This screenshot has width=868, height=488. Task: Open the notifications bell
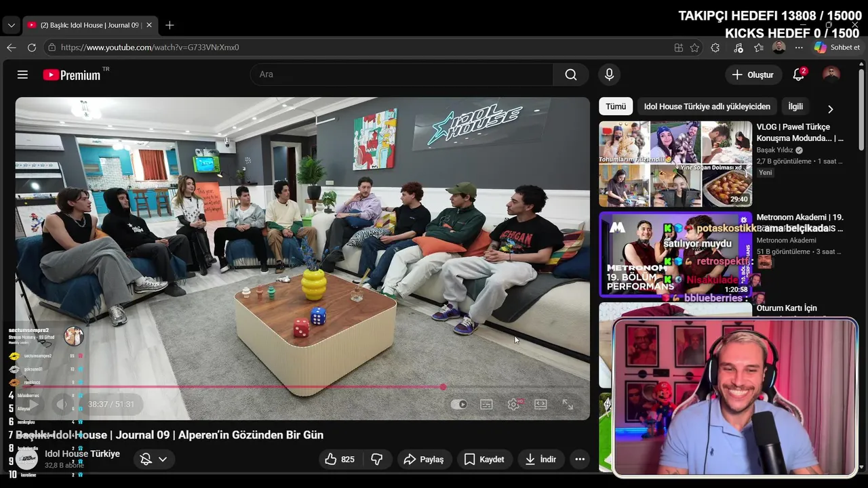point(798,75)
